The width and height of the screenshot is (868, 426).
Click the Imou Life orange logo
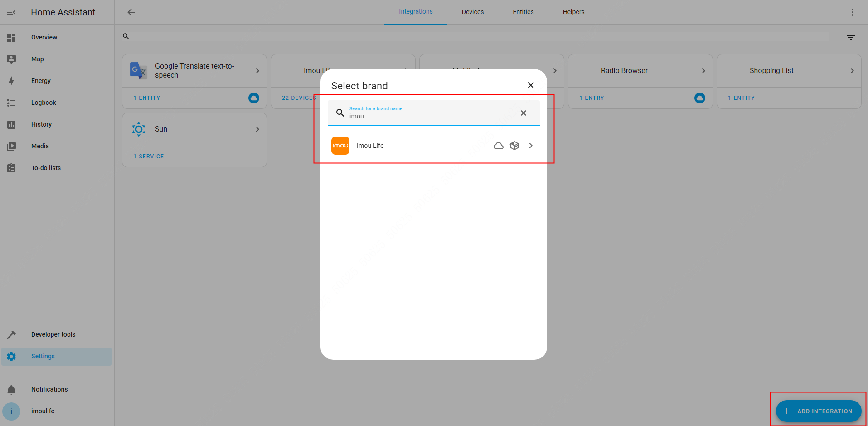click(x=340, y=146)
